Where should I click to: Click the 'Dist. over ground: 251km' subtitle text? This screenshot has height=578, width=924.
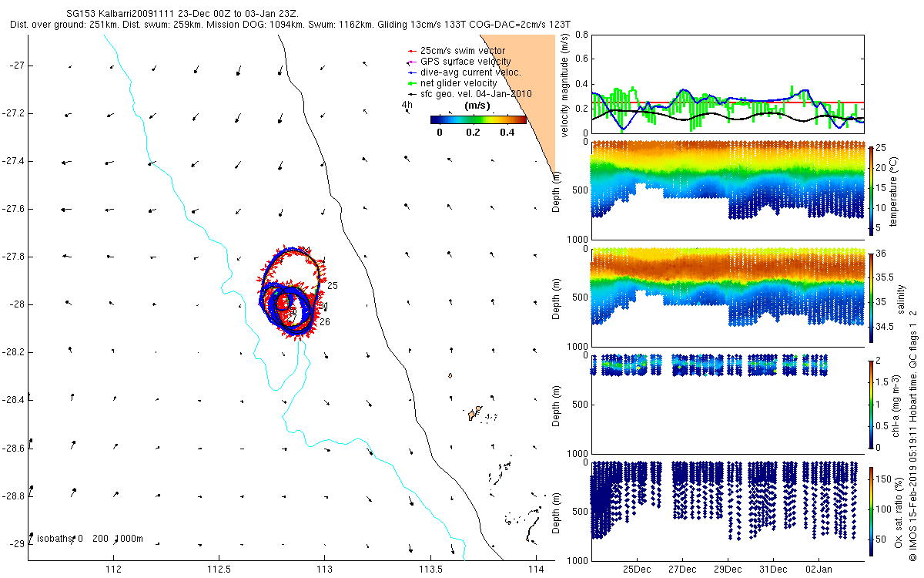pyautogui.click(x=66, y=25)
